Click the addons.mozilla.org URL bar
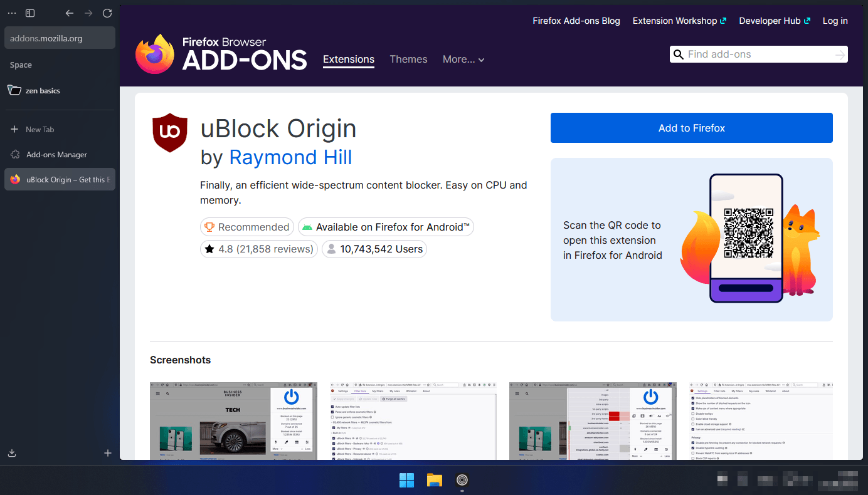The width and height of the screenshot is (868, 495). (x=60, y=38)
